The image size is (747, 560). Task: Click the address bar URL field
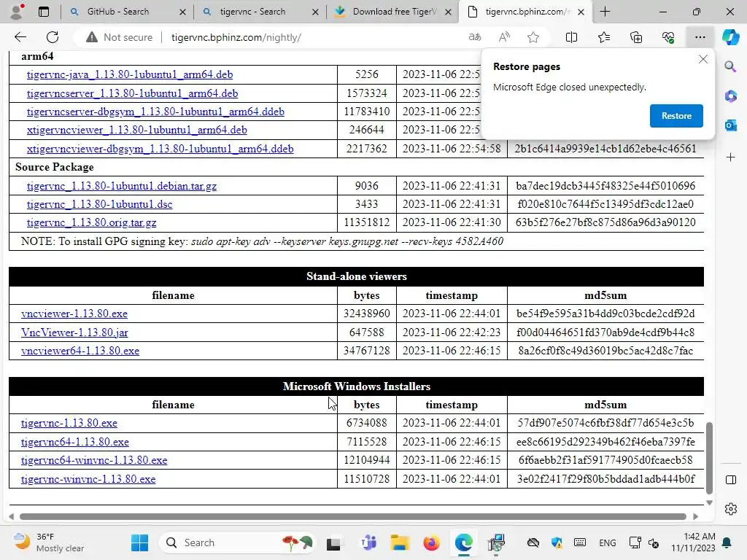(x=236, y=37)
